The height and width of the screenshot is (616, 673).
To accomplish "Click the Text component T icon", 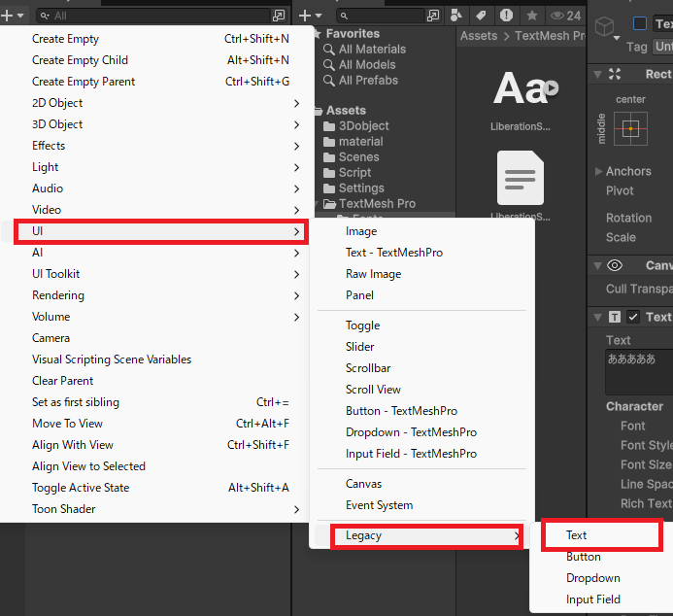I will (615, 317).
